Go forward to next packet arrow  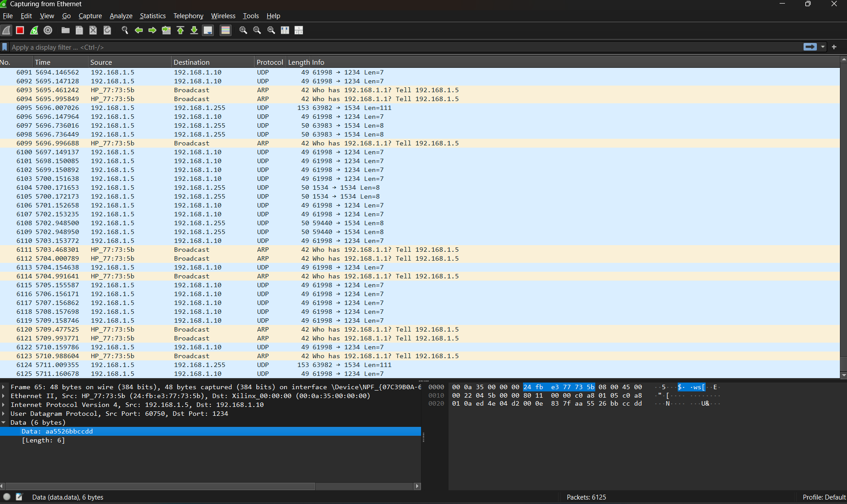click(x=152, y=30)
